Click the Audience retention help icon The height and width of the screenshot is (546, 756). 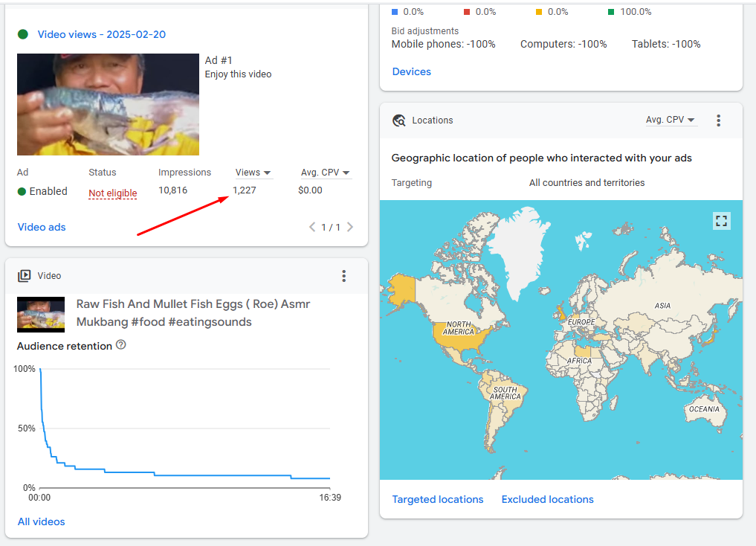coord(121,345)
